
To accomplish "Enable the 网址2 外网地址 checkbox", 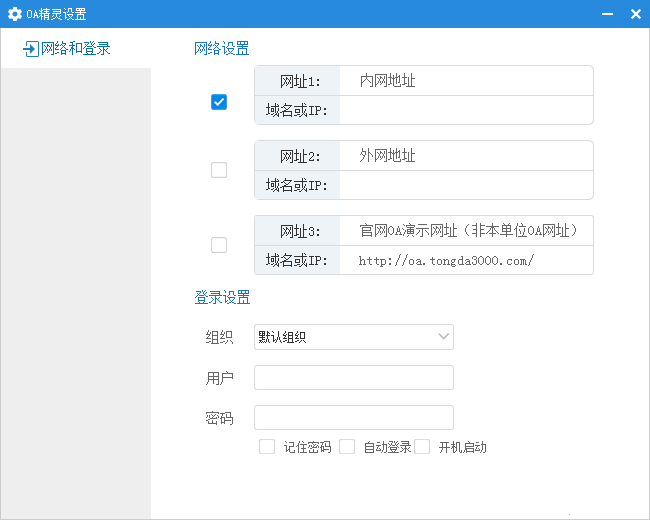I will coord(219,170).
